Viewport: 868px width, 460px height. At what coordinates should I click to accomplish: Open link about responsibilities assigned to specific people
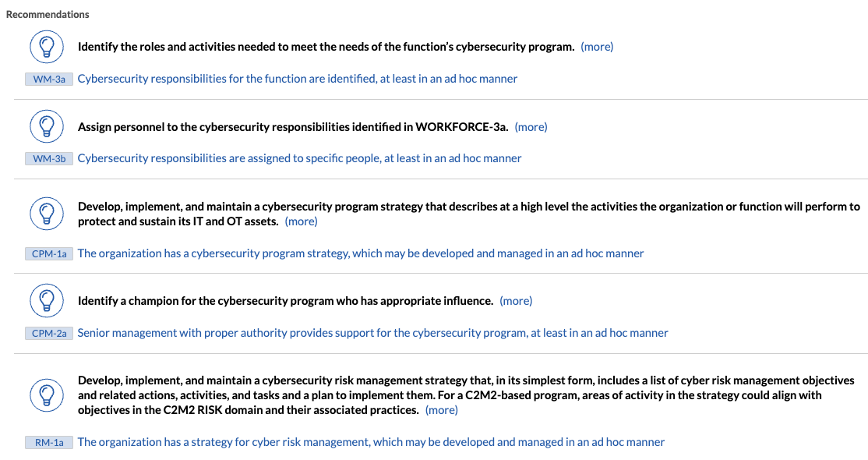click(x=299, y=158)
